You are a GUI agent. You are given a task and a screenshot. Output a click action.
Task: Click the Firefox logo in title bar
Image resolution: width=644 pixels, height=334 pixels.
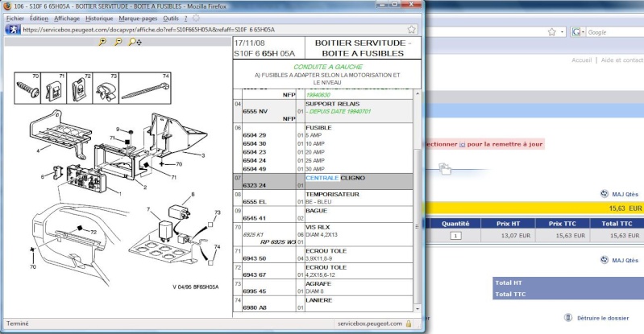click(x=8, y=6)
